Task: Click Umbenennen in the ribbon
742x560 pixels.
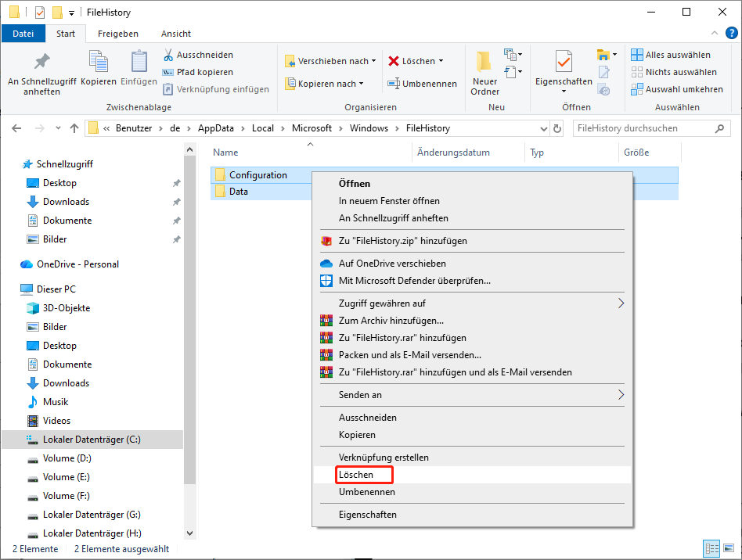Action: point(422,84)
